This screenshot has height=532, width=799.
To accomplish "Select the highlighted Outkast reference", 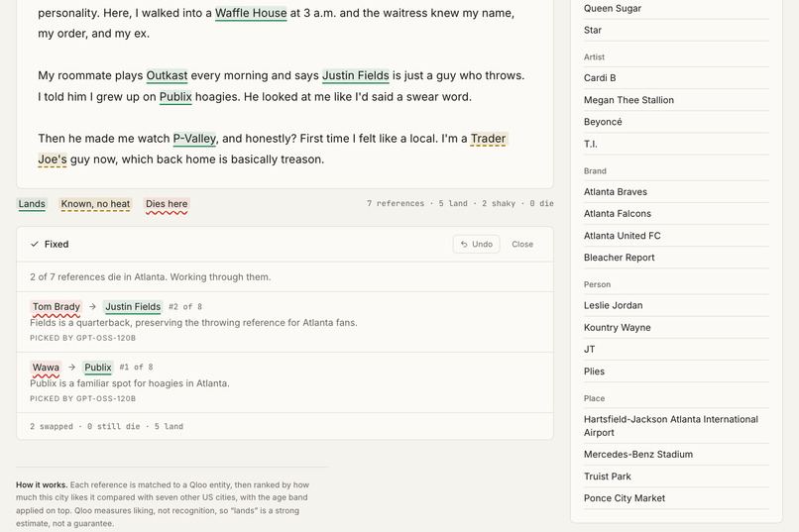I will (x=167, y=76).
